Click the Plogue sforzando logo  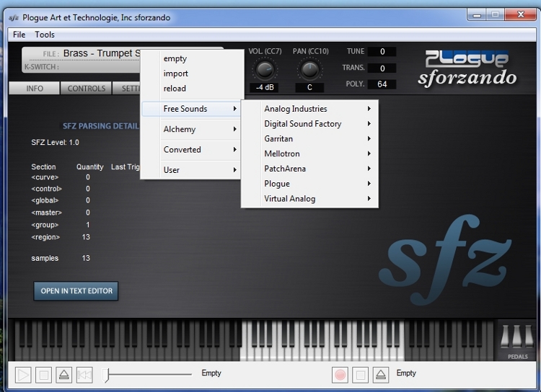[x=467, y=68]
